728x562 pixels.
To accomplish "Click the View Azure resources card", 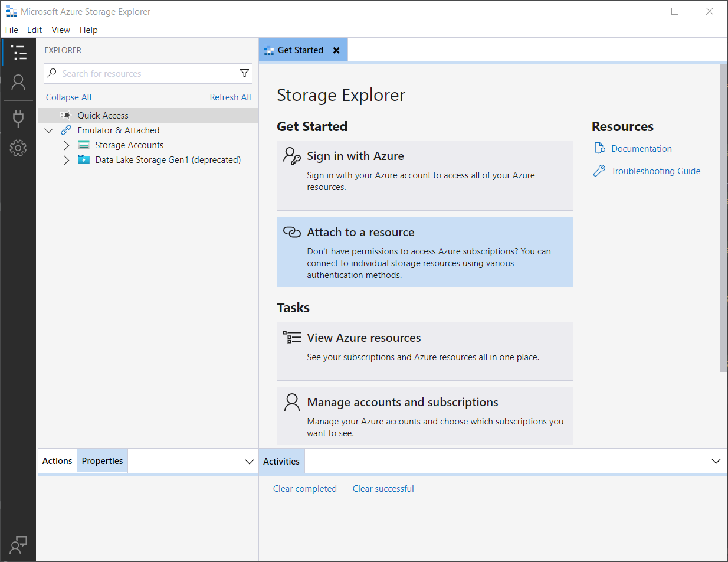I will (x=425, y=351).
